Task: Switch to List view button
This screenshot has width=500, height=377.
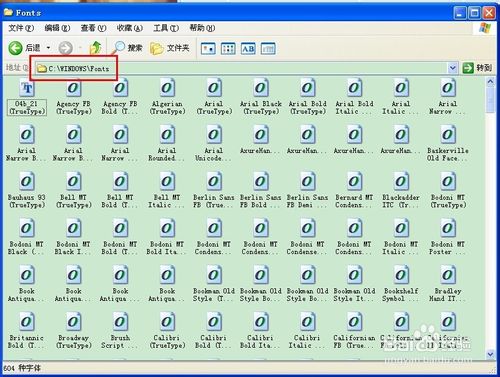Action: pos(228,49)
